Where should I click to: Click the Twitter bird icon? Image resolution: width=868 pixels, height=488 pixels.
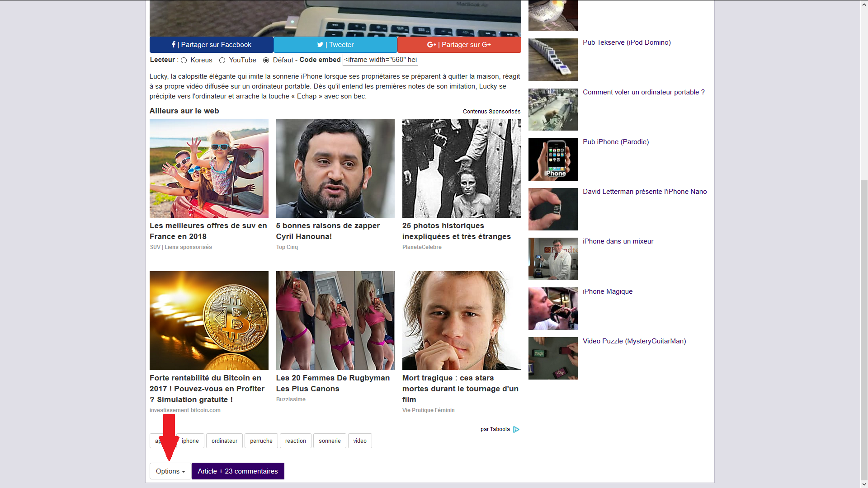320,44
